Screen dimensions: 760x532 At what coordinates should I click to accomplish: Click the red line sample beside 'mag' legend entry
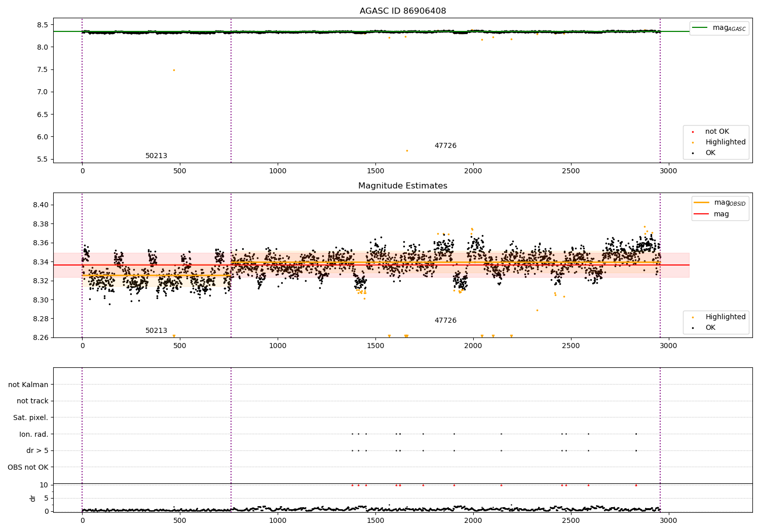[702, 214]
